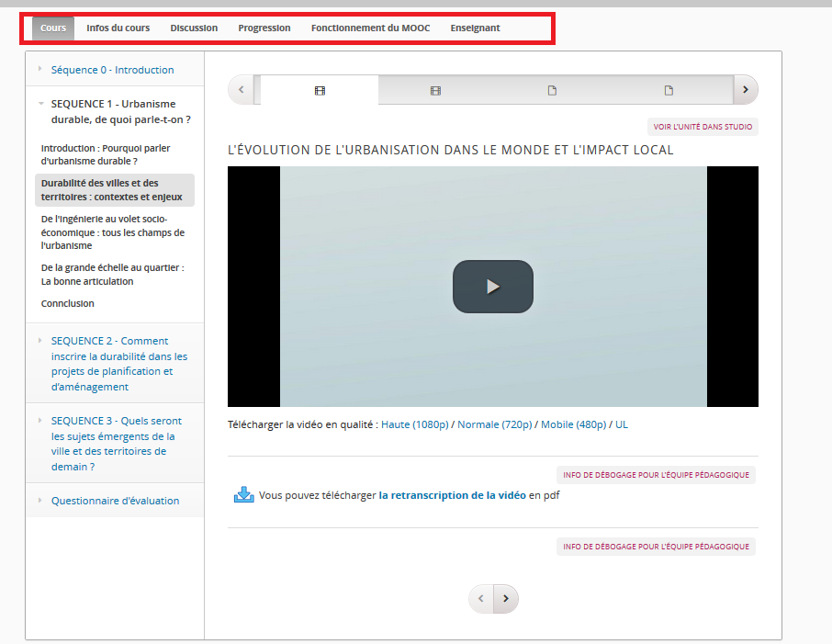The image size is (832, 644).
Task: Click the bottom previous arrow button
Action: [480, 599]
